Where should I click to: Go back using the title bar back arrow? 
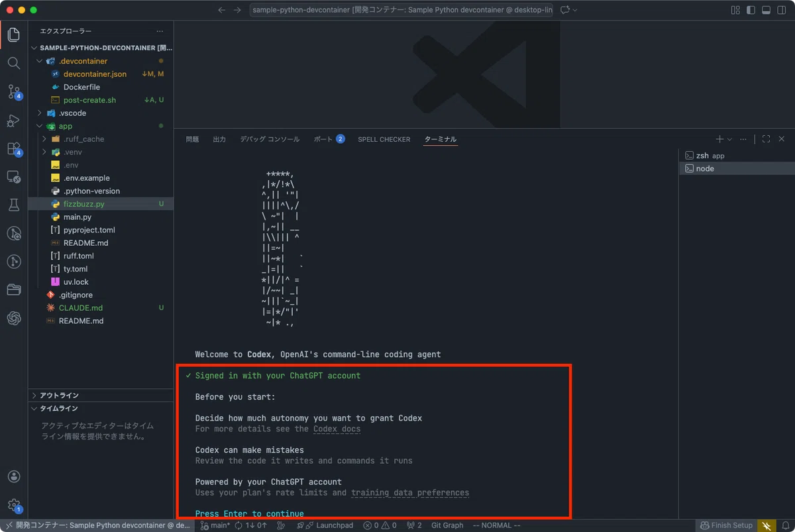point(222,10)
